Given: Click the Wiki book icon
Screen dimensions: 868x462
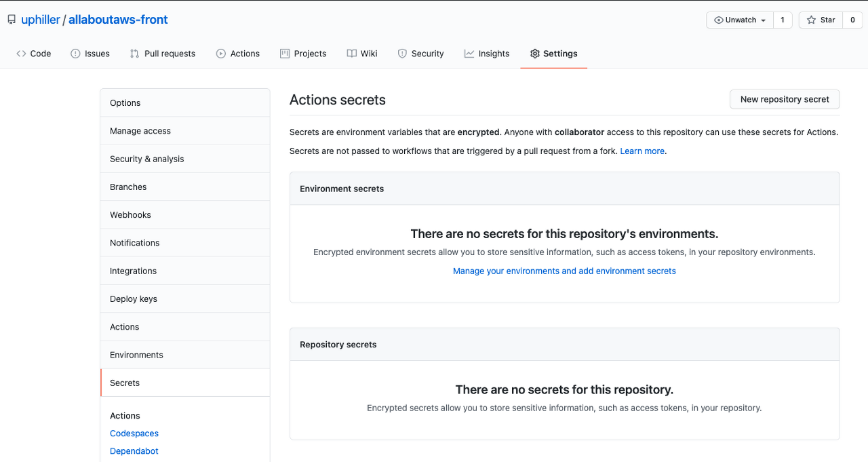Looking at the screenshot, I should point(351,54).
